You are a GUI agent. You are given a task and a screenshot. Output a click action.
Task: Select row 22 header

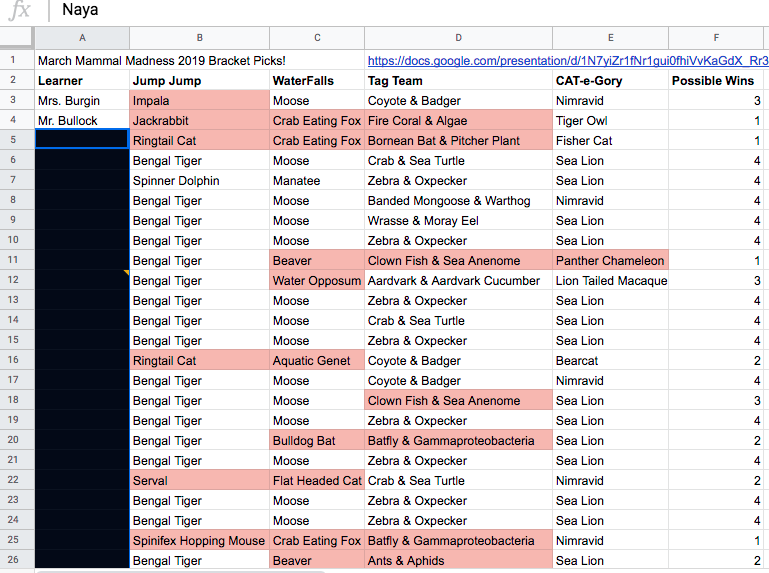pyautogui.click(x=13, y=480)
